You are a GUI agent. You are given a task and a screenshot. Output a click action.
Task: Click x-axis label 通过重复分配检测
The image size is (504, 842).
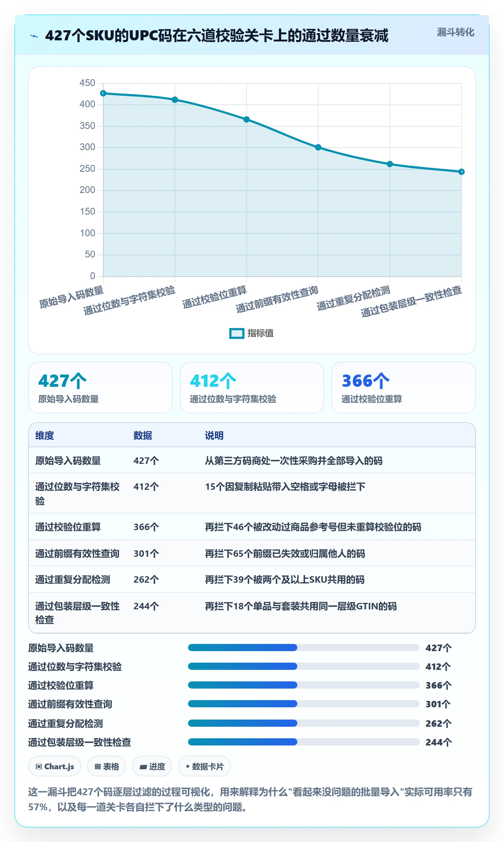[354, 298]
